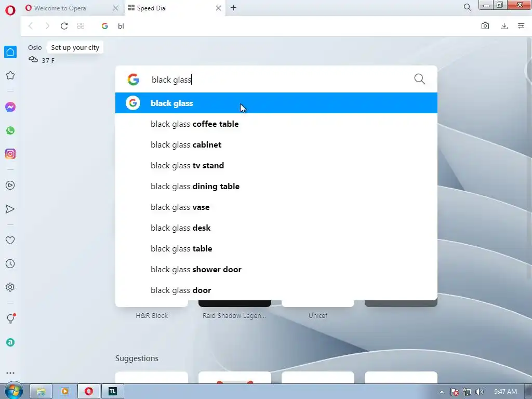This screenshot has width=532, height=399.
Task: Select 'black glass cabinet' suggestion
Action: pyautogui.click(x=276, y=144)
